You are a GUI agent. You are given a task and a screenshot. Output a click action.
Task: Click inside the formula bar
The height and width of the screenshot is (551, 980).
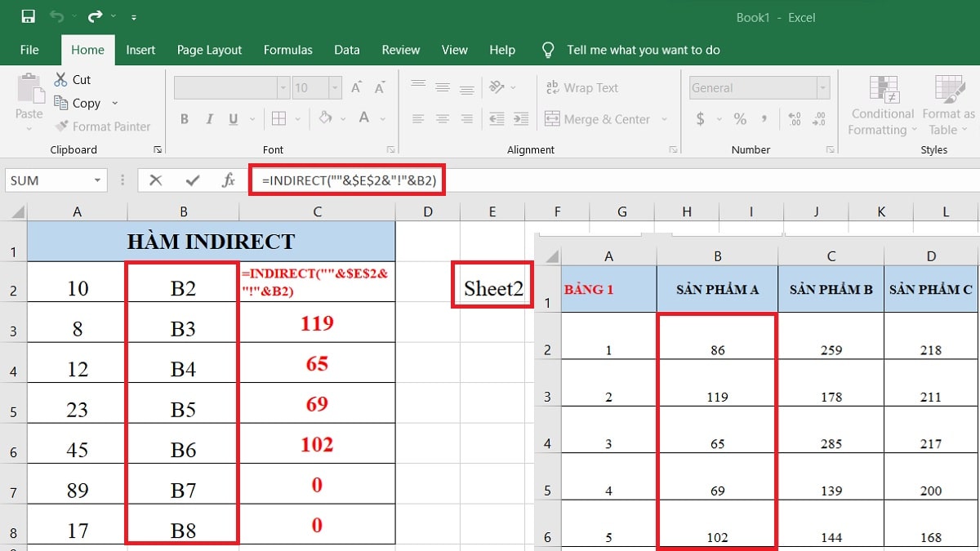point(347,179)
